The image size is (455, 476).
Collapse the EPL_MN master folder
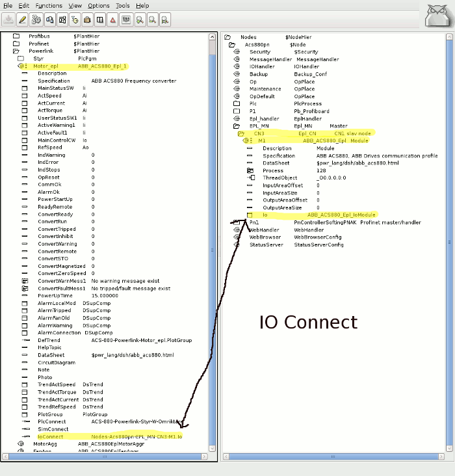[237, 126]
